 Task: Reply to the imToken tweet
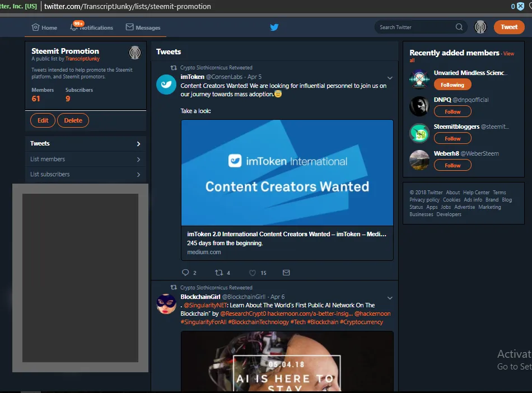[185, 272]
